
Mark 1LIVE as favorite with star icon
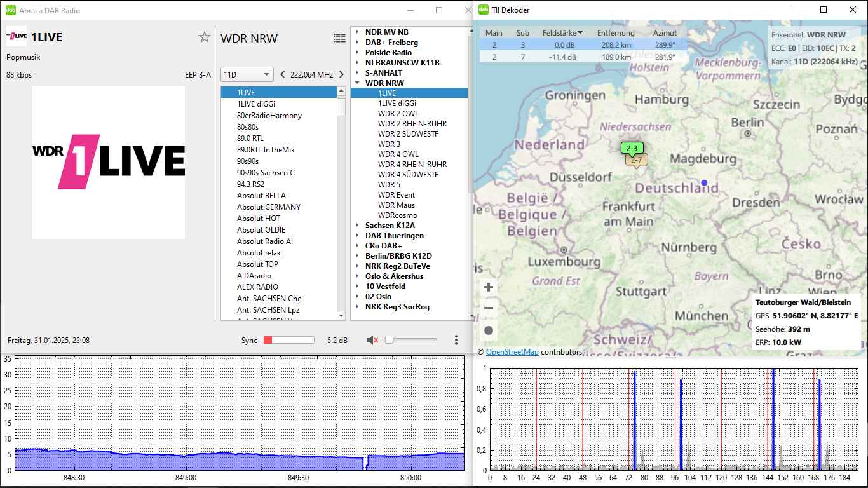[x=204, y=37]
